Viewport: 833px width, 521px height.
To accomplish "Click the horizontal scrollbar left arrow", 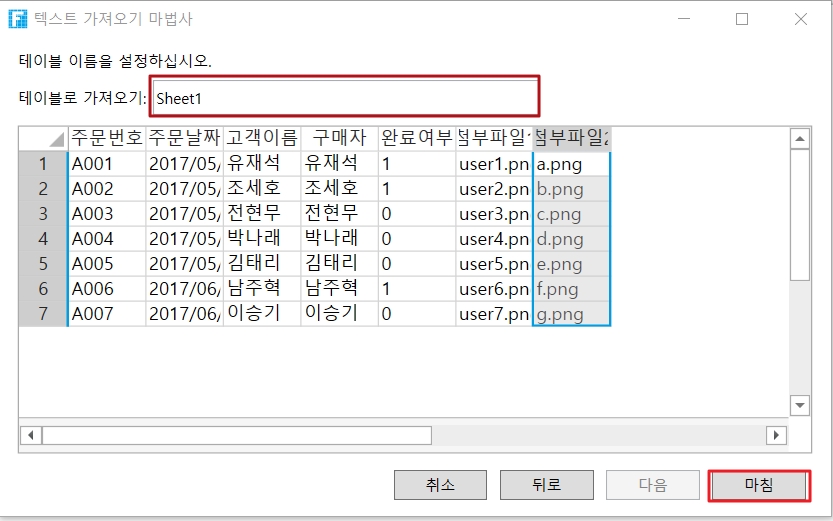I will click(30, 435).
